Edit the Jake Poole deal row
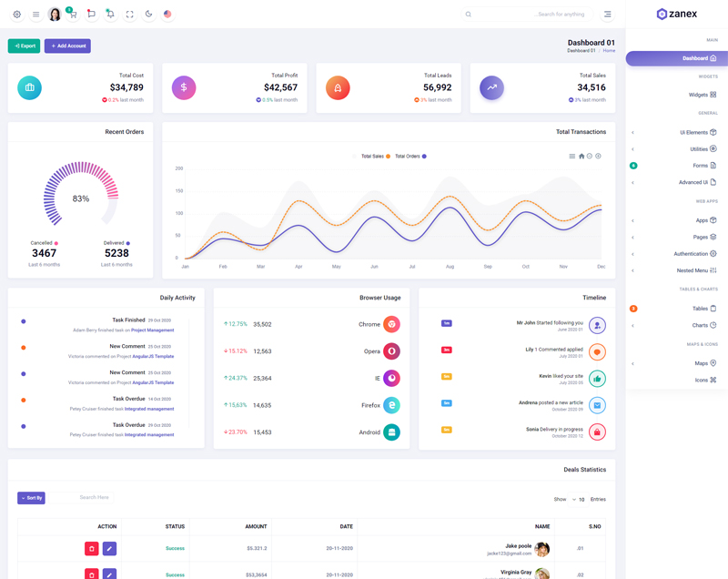This screenshot has width=728, height=579. [109, 549]
